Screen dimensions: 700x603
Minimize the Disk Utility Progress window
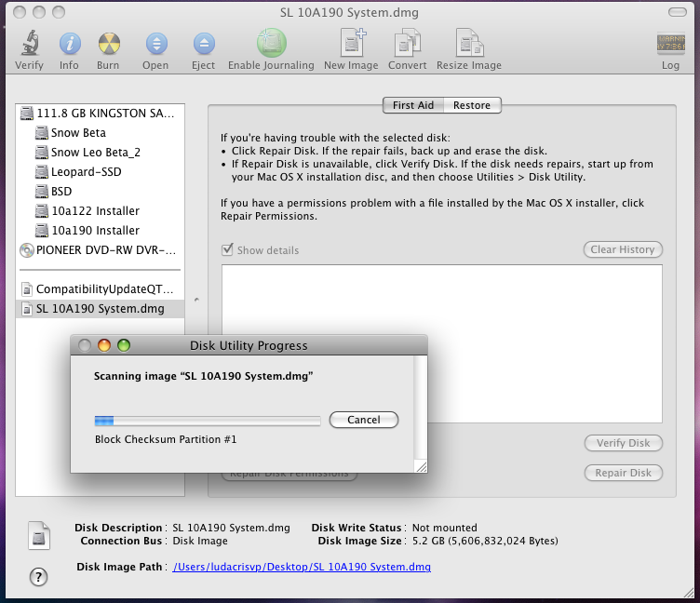(104, 345)
